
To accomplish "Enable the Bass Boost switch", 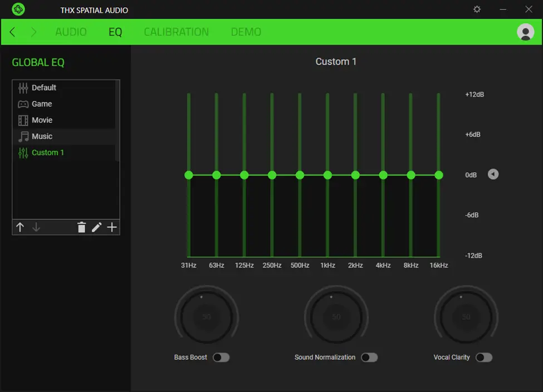I will point(221,357).
